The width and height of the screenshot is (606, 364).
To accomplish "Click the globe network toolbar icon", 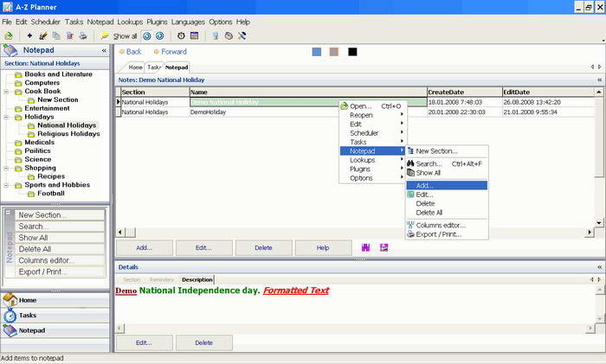I will click(216, 36).
